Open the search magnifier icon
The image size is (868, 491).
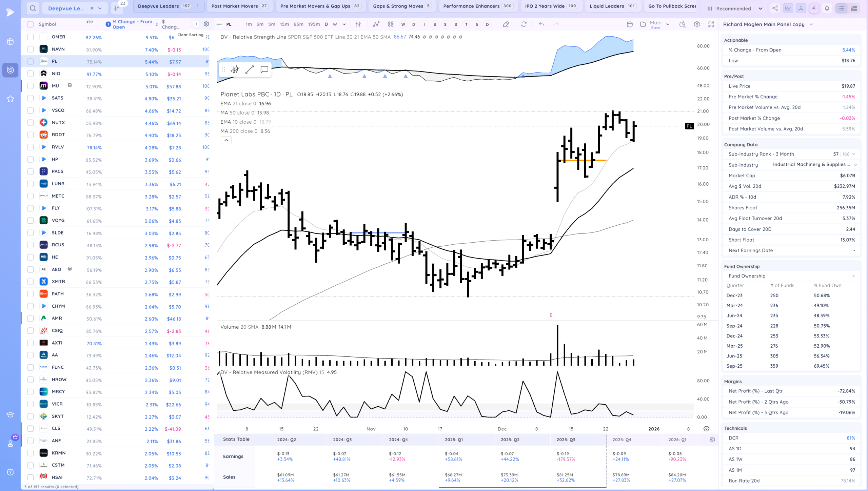click(33, 8)
